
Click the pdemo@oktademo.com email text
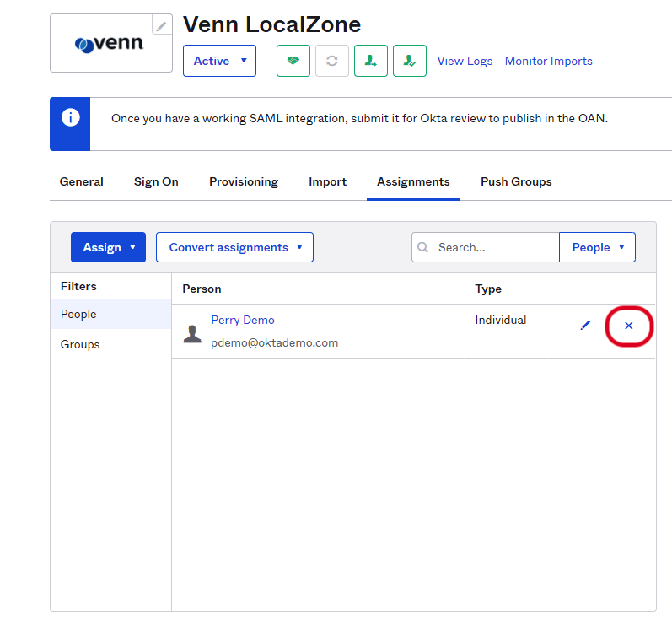point(274,343)
